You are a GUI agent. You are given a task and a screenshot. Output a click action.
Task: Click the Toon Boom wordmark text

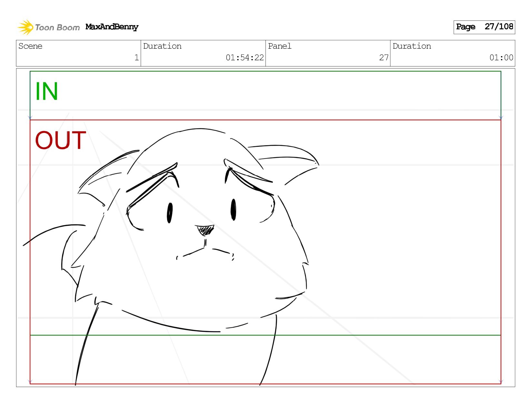[57, 27]
